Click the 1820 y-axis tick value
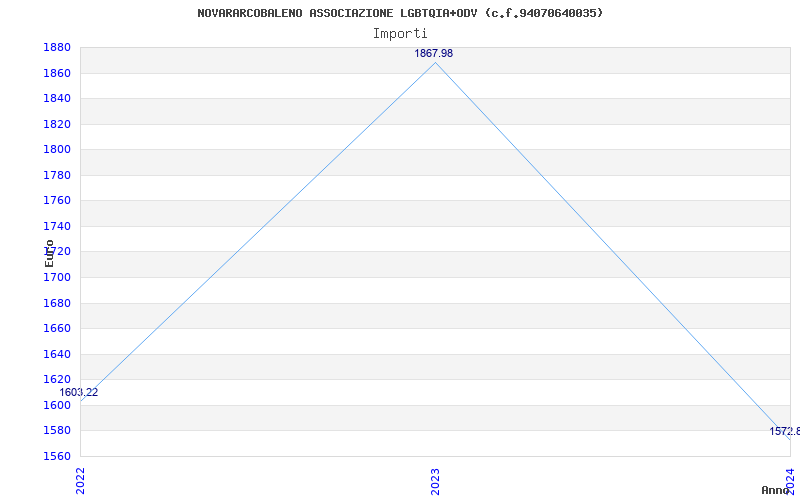 (57, 124)
